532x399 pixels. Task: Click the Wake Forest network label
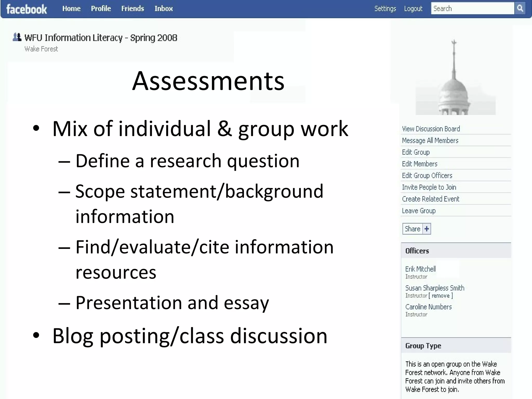click(x=41, y=49)
